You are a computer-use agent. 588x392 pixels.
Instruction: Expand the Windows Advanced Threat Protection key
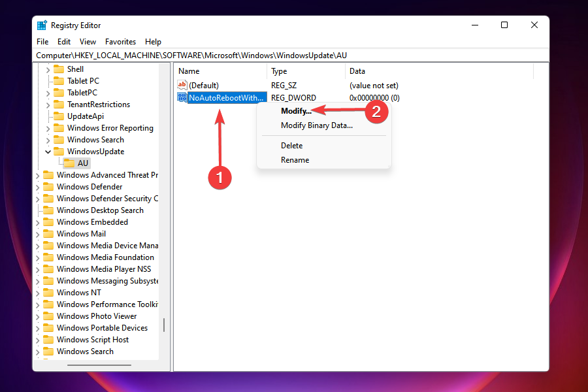click(37, 176)
